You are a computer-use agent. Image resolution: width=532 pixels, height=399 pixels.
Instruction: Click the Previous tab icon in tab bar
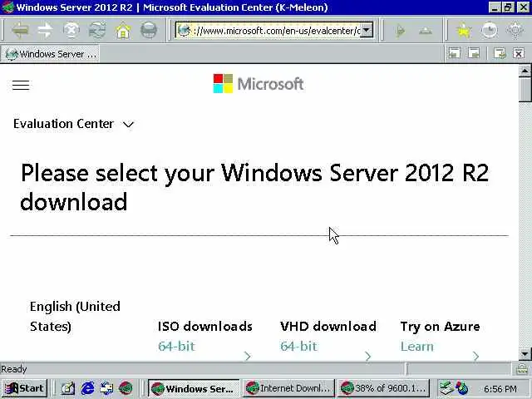455,53
